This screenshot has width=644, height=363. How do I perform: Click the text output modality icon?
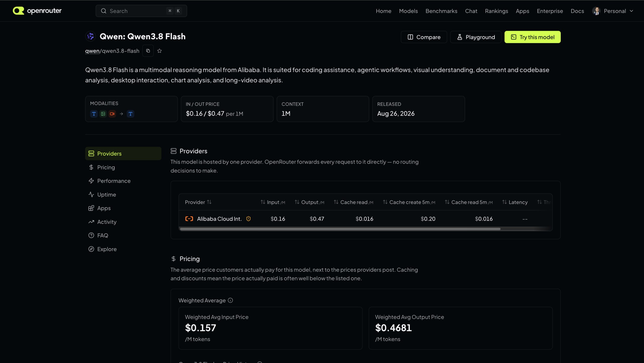(x=130, y=114)
